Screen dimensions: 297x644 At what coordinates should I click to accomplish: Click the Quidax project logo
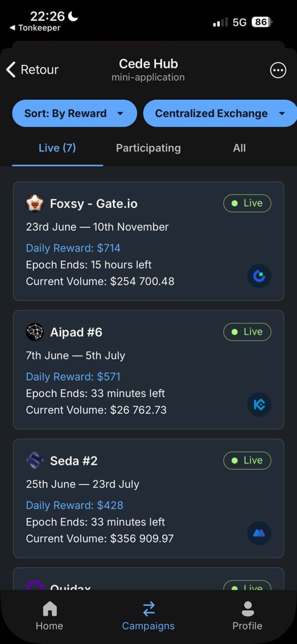(x=35, y=586)
